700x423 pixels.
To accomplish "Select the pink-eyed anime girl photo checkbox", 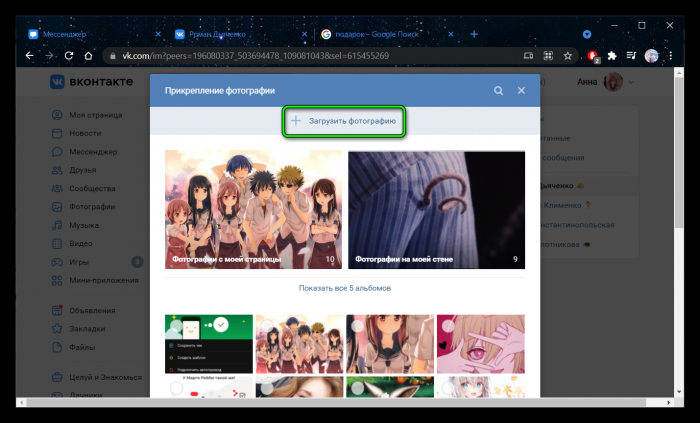I will click(448, 326).
